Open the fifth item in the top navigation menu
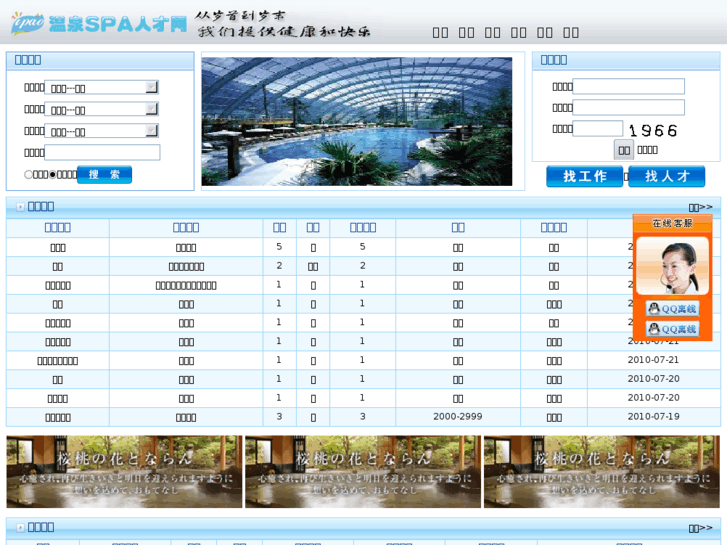The image size is (727, 545). (x=545, y=32)
